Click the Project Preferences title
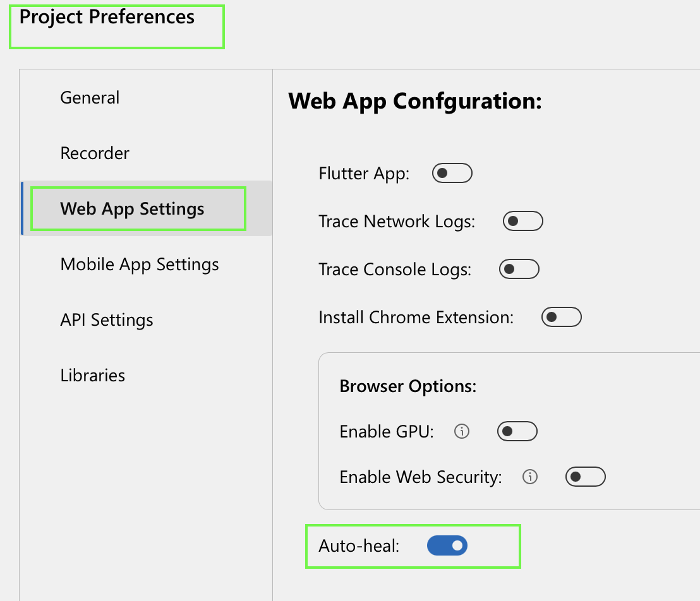This screenshot has width=700, height=601. (x=107, y=17)
